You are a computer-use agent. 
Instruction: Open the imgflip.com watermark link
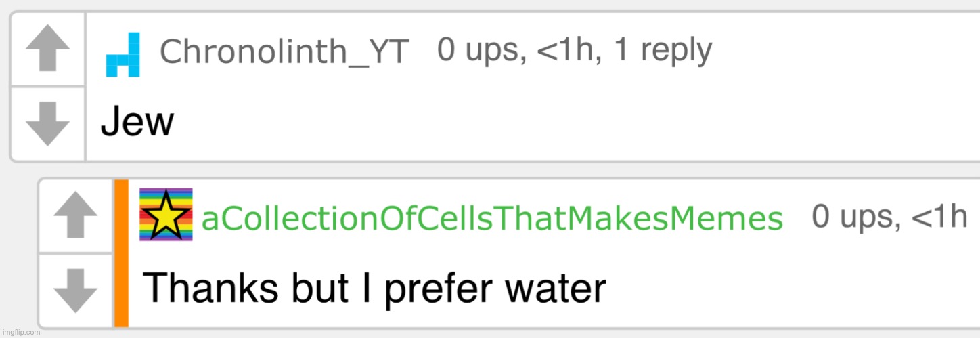(x=20, y=333)
